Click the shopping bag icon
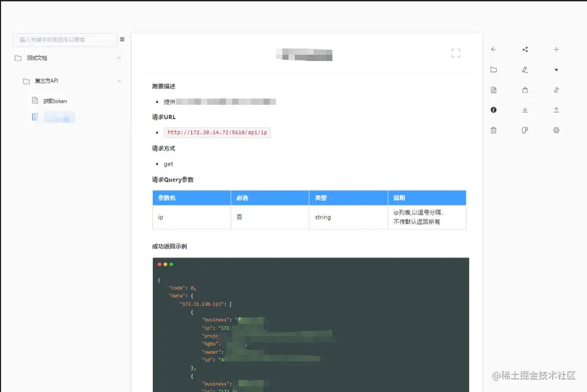The height and width of the screenshot is (392, 587). tap(525, 90)
